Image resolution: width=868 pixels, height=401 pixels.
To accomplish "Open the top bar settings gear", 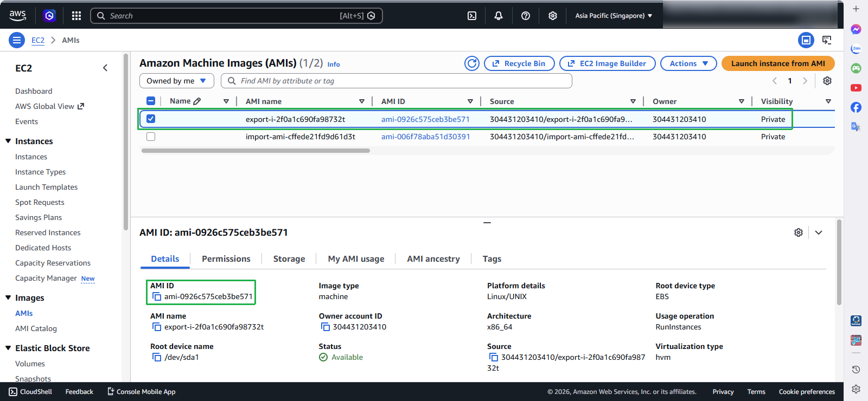I will coord(553,16).
